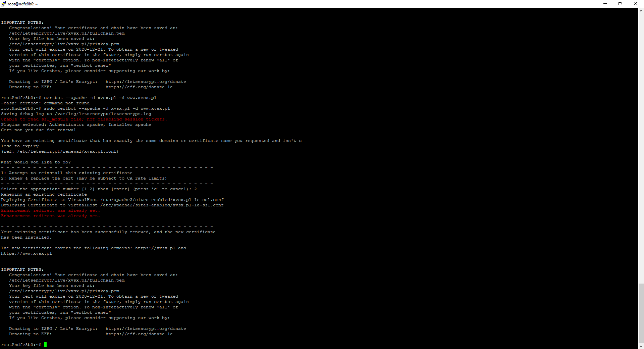Click option 1 Attempt to reinstall certificate
The height and width of the screenshot is (349, 644).
click(x=67, y=173)
